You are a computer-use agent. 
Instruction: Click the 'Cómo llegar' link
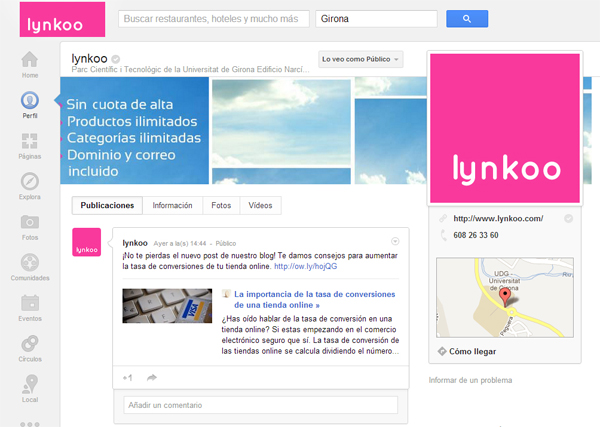[x=473, y=351]
